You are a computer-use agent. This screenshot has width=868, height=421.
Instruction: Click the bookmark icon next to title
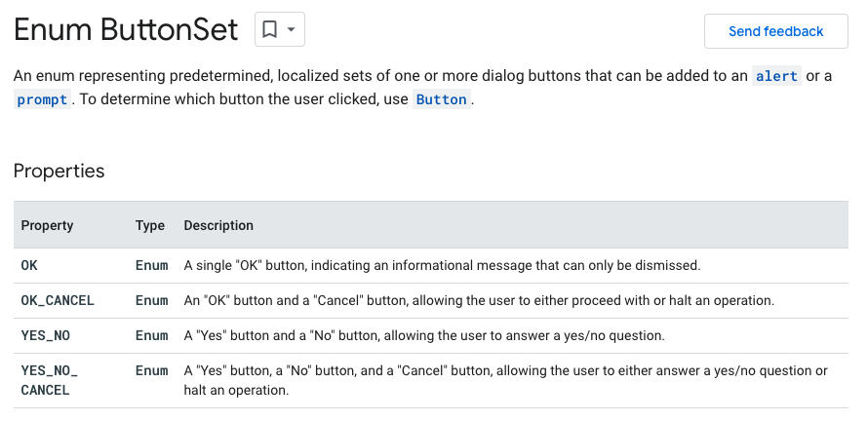(x=269, y=29)
